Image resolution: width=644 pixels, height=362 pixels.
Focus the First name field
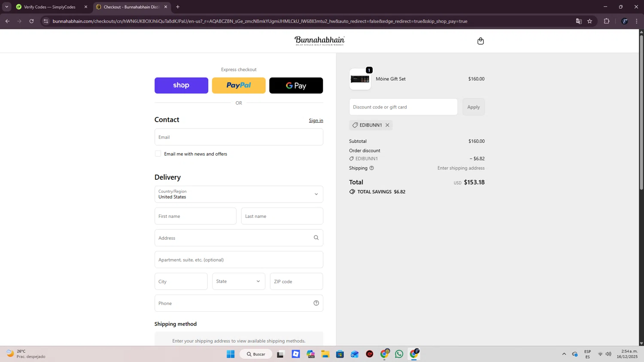[195, 216]
